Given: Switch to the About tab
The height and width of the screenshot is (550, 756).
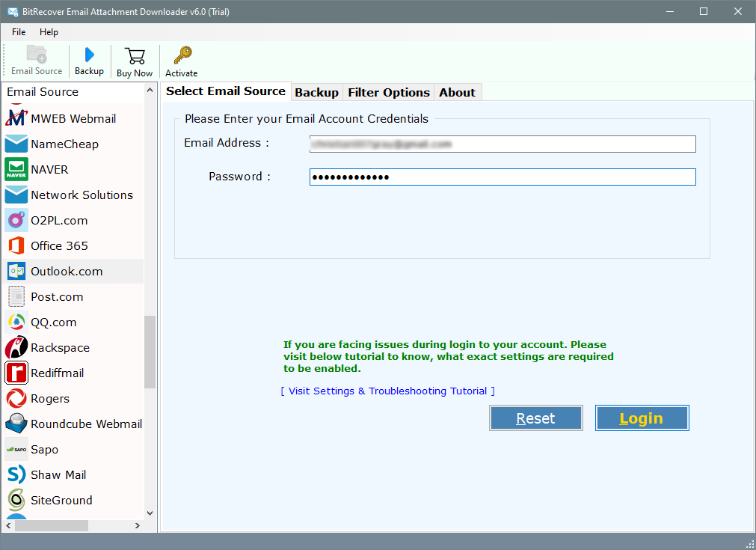Looking at the screenshot, I should [x=457, y=92].
